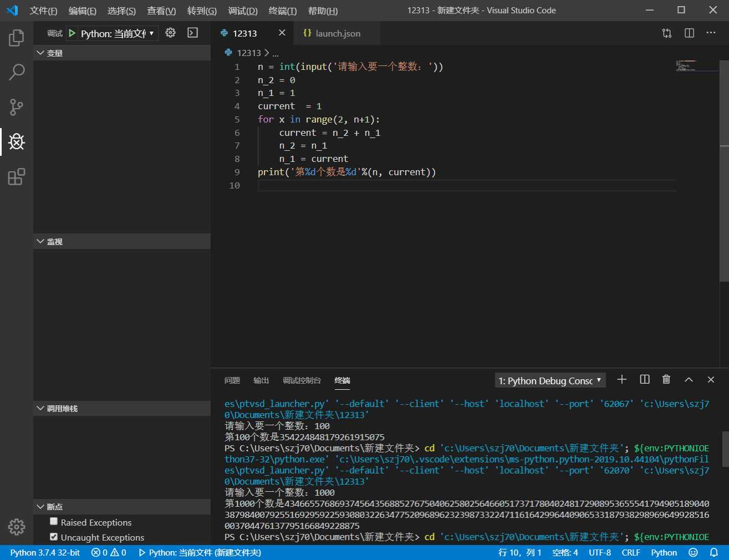Open the 终端(T) menu
This screenshot has width=729, height=560.
click(283, 11)
